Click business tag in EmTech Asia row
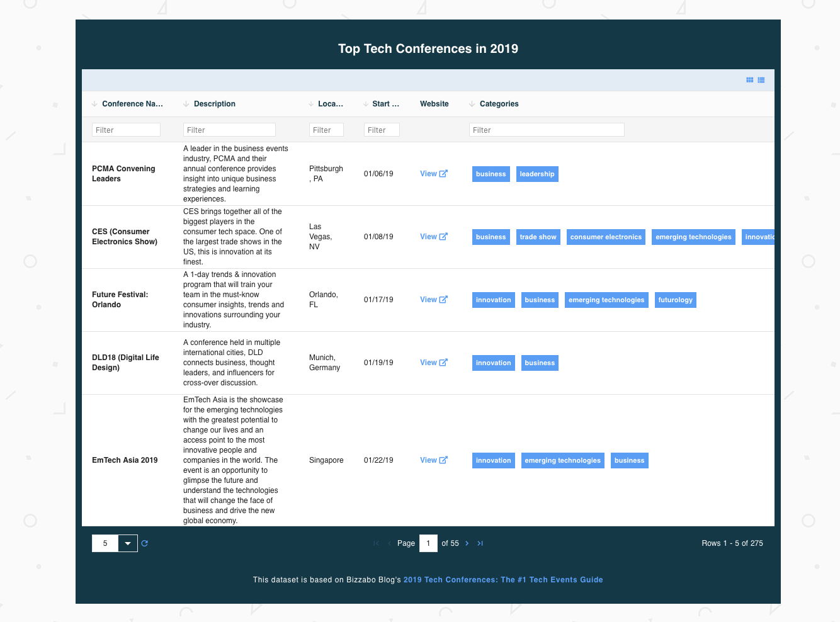The height and width of the screenshot is (622, 840). tap(630, 460)
